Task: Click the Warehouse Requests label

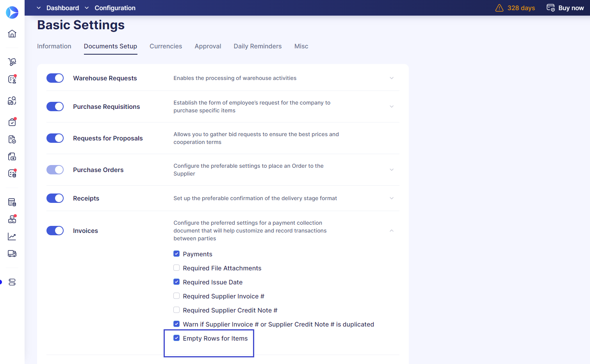Action: pyautogui.click(x=105, y=78)
